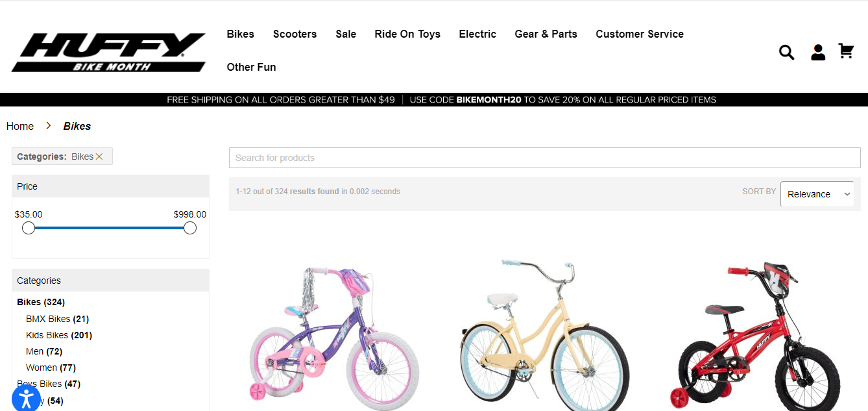The width and height of the screenshot is (868, 411).
Task: Filter by BMX Bikes category
Action: [48, 319]
